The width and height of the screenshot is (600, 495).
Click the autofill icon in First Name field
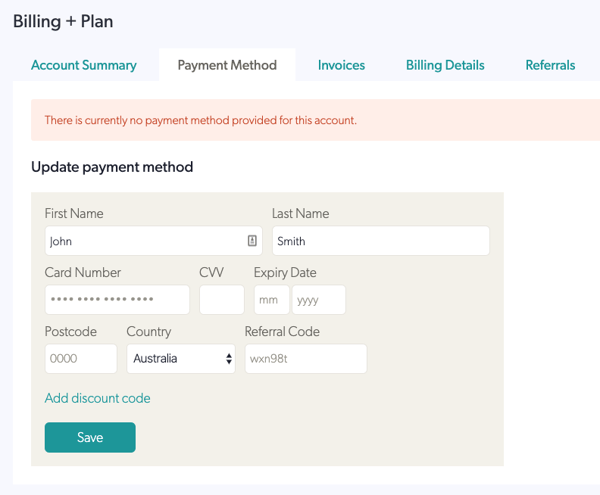[252, 241]
